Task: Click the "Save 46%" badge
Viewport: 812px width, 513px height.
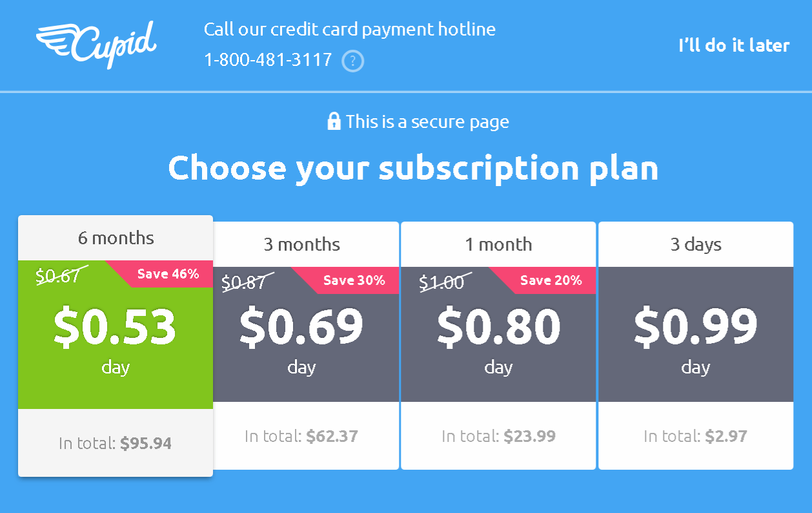Action: click(x=168, y=274)
